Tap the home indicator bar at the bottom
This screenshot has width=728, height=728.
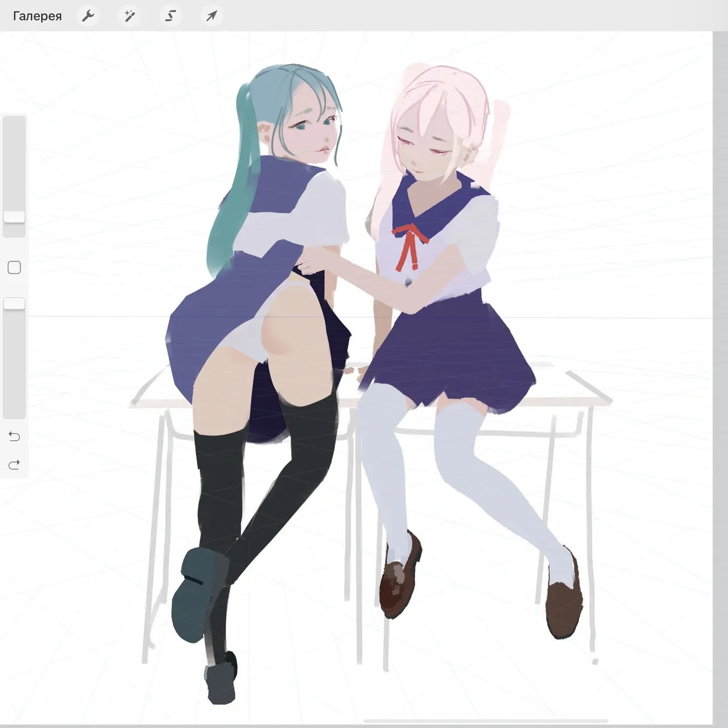[485, 721]
